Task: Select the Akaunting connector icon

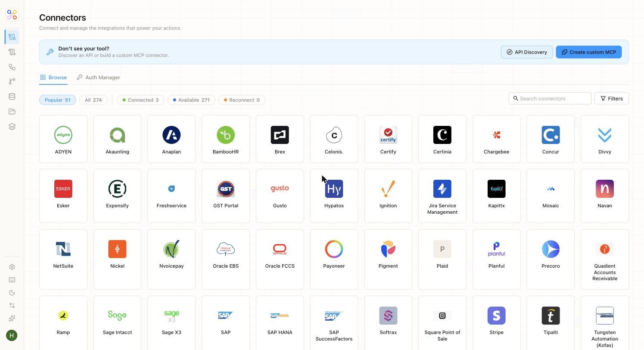Action: click(117, 135)
